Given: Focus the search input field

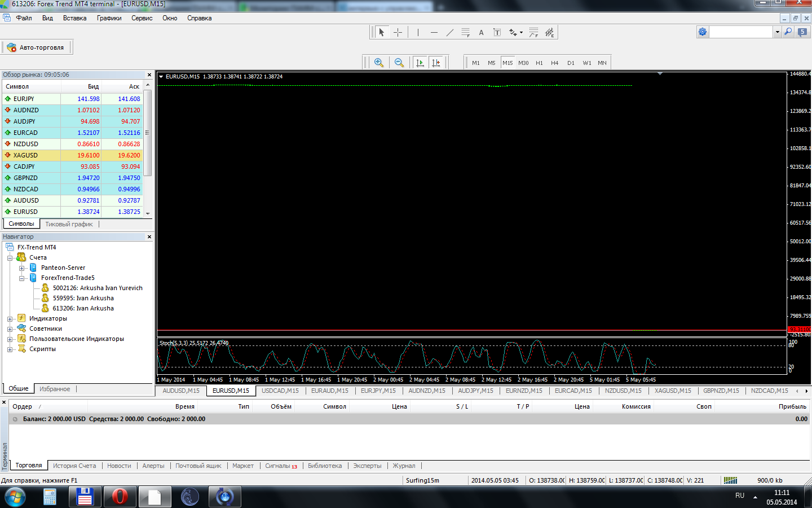Looking at the screenshot, I should coord(741,32).
